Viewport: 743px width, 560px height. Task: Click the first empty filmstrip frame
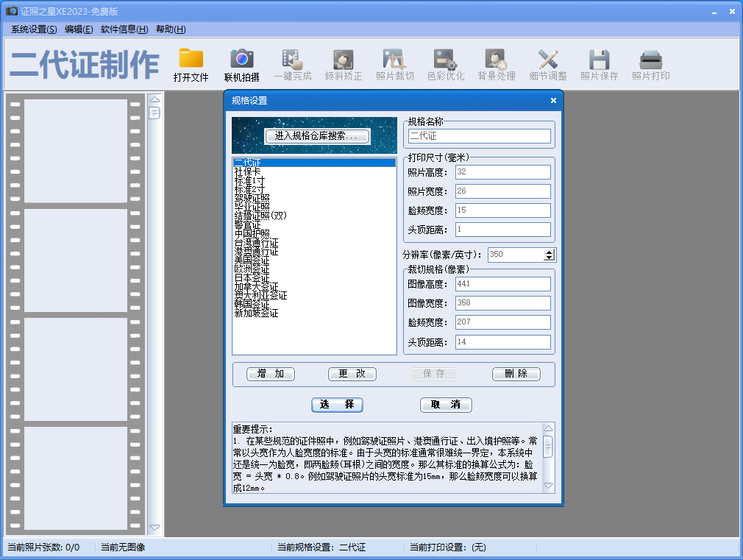[76, 151]
